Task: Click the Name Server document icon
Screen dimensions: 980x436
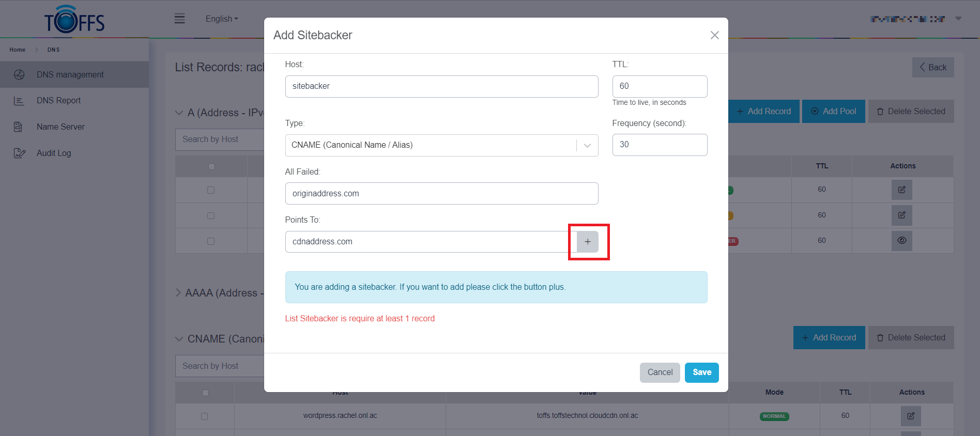Action: [18, 127]
